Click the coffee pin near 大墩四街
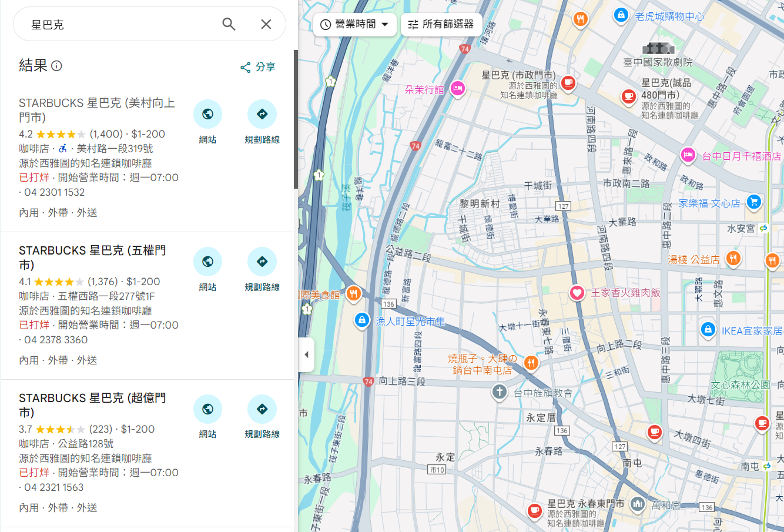Viewport: 784px width, 532px height. tap(654, 432)
